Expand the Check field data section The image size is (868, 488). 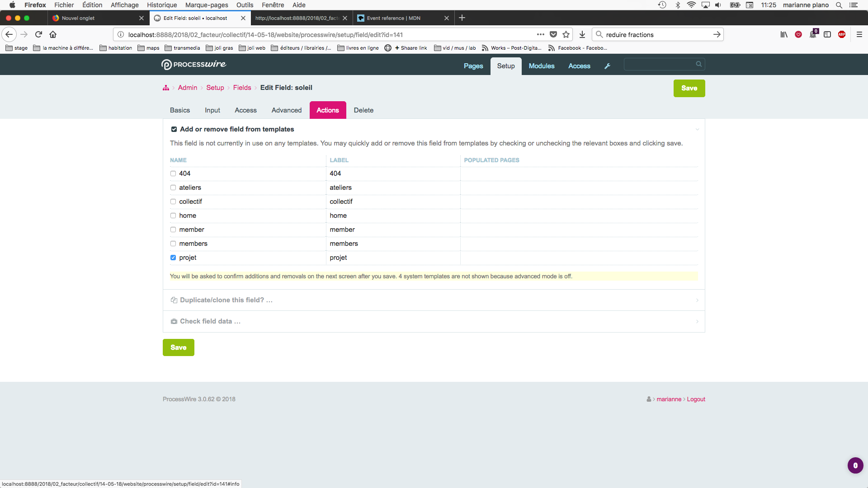coord(210,321)
